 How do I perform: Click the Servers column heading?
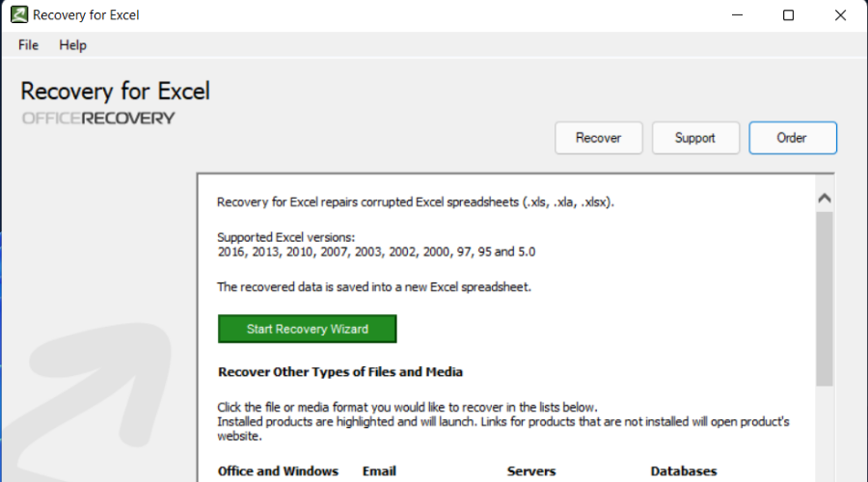tap(530, 471)
